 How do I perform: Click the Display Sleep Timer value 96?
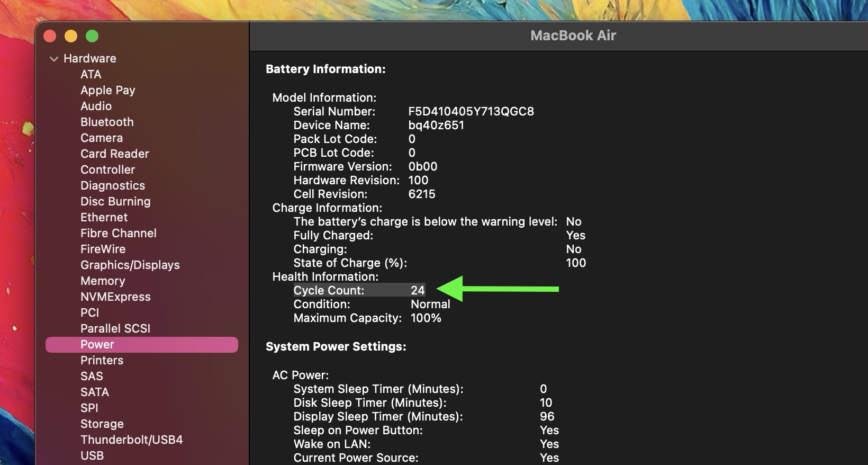click(547, 416)
